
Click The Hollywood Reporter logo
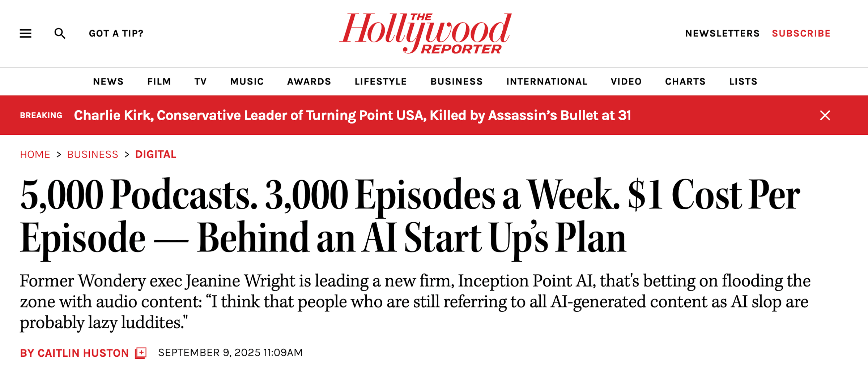point(425,33)
